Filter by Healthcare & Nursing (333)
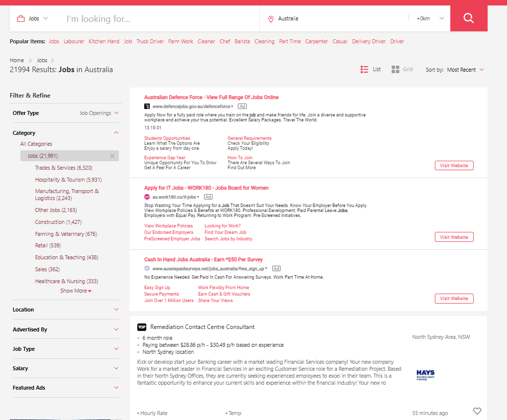Image resolution: width=507 pixels, height=420 pixels. (x=67, y=281)
